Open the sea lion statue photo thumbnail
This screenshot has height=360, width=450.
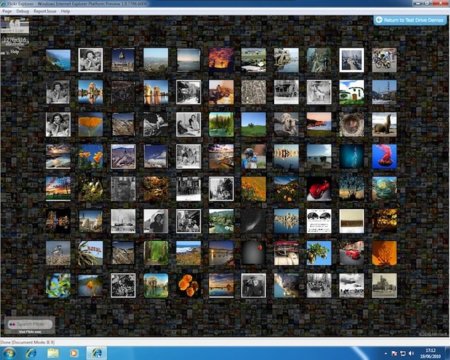coord(384,124)
